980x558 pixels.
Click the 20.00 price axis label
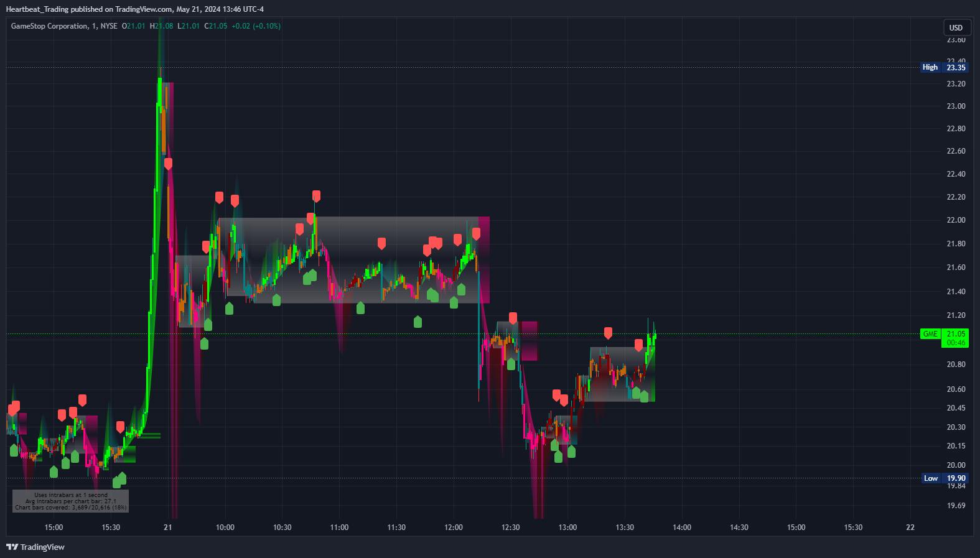click(x=956, y=465)
